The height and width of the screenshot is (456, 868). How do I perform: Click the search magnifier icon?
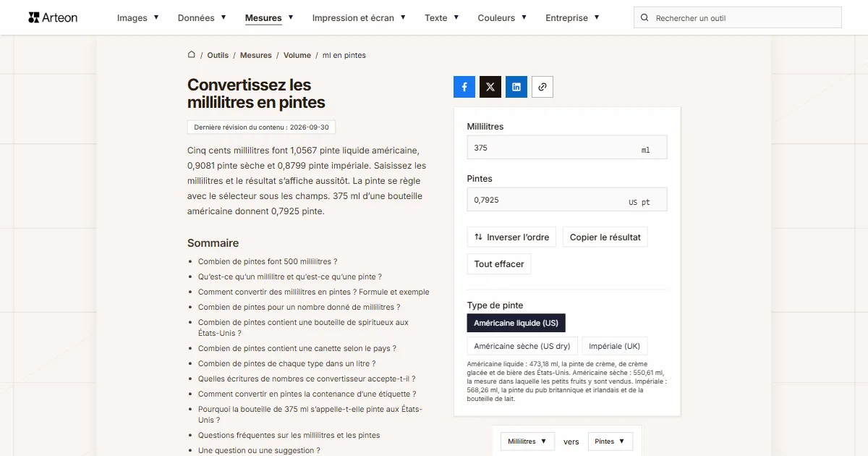(645, 17)
